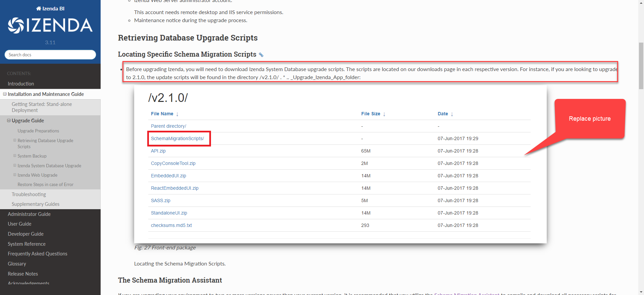Click the Date column header
Screen dimensions: 644x295
443,114
